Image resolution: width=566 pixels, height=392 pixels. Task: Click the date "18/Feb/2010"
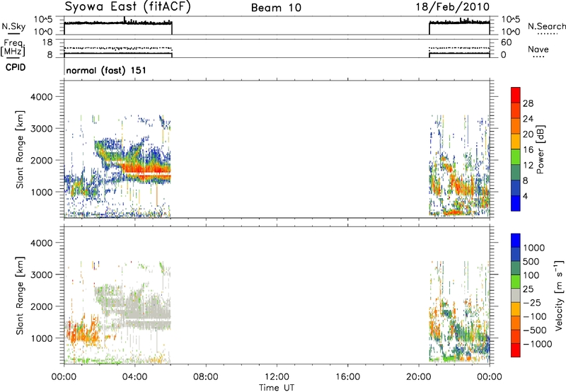tap(453, 7)
